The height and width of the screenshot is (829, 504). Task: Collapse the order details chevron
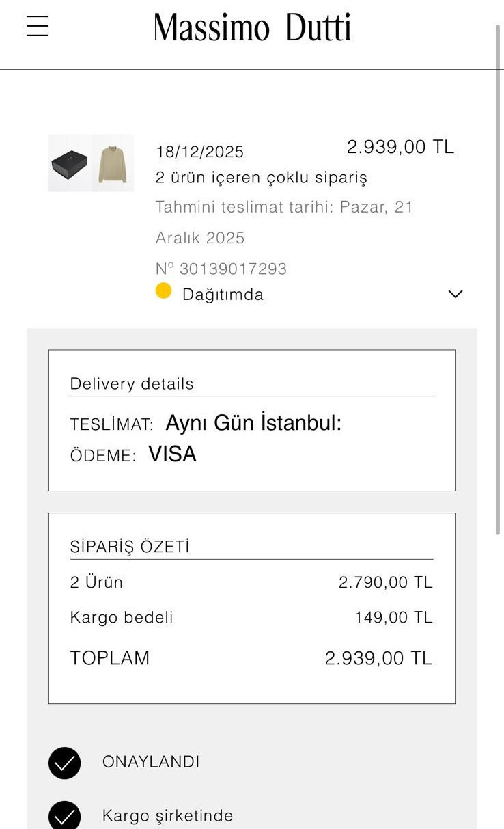pyautogui.click(x=455, y=294)
